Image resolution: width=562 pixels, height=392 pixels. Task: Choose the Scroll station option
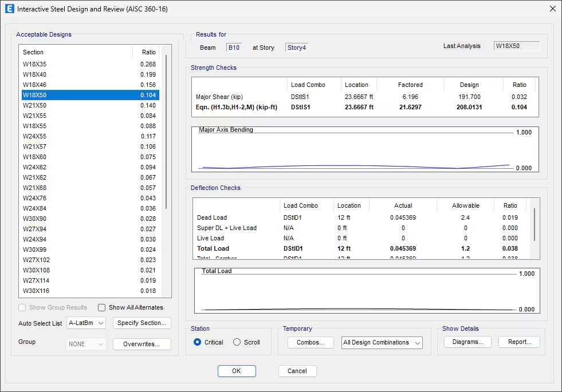point(237,342)
